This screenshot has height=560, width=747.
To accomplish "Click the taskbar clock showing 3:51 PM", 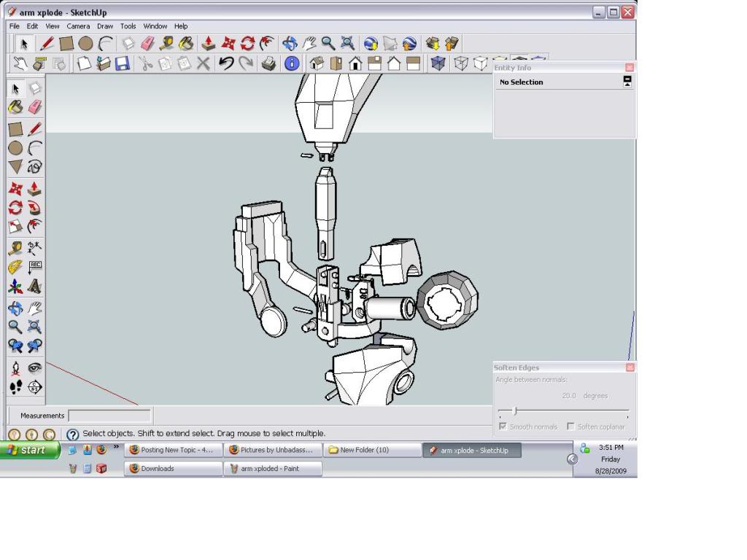I will (x=611, y=447).
